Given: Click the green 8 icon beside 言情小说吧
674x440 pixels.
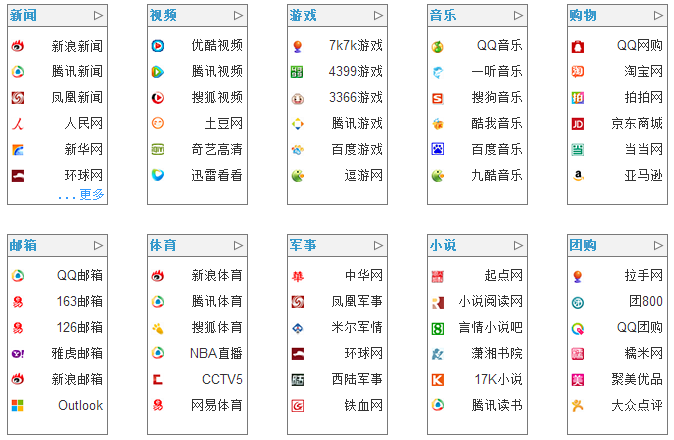Looking at the screenshot, I should point(438,329).
